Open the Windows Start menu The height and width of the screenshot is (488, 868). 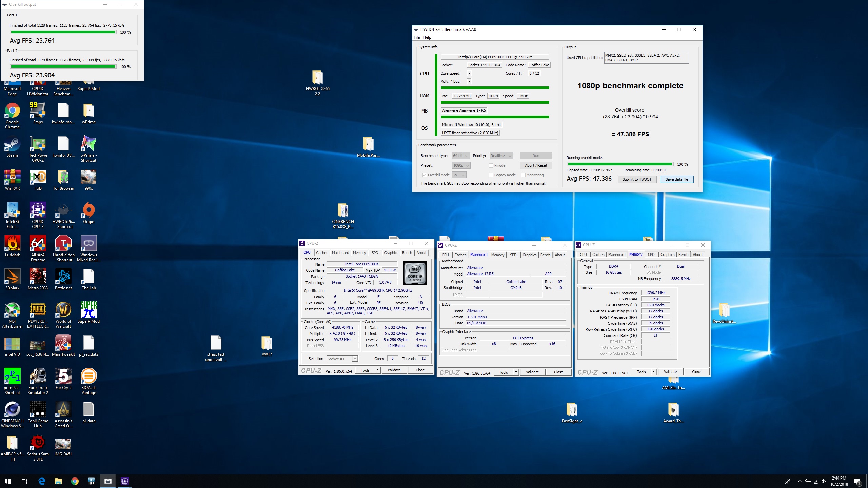coord(8,481)
